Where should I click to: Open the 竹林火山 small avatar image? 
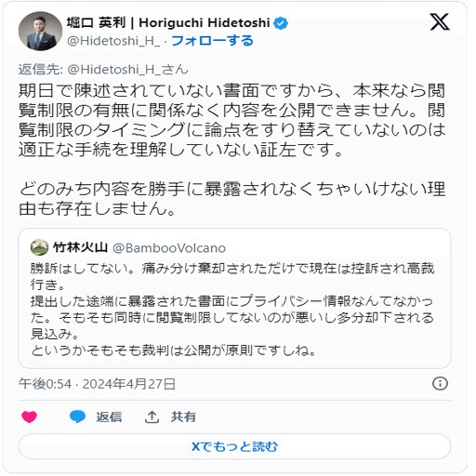click(x=39, y=247)
